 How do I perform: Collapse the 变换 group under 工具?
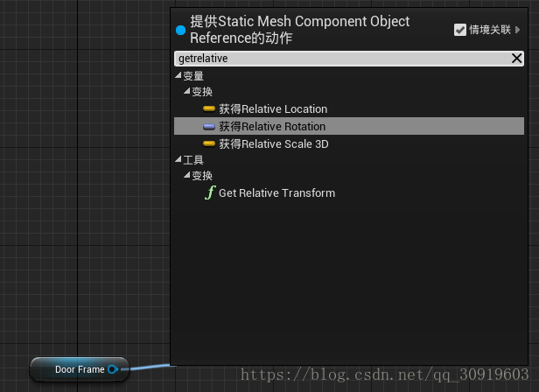pyautogui.click(x=186, y=175)
